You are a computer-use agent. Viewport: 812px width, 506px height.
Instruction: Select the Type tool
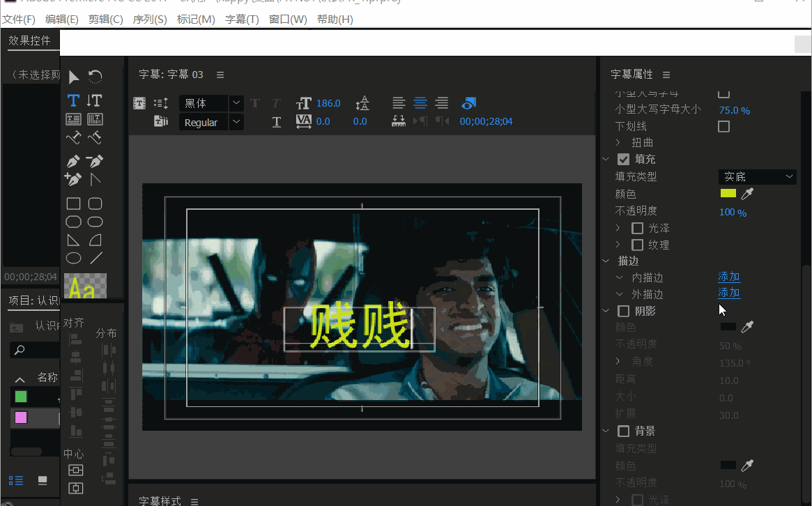(x=73, y=100)
